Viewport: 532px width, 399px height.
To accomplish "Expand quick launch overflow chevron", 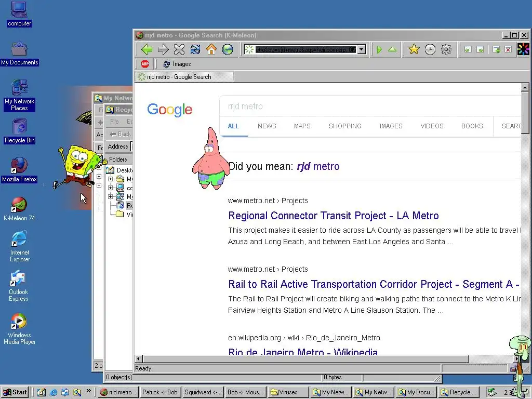I will (88, 391).
